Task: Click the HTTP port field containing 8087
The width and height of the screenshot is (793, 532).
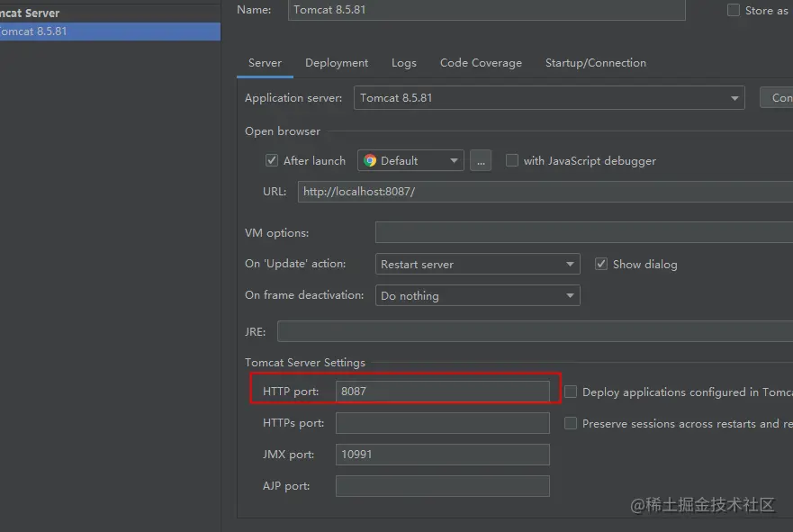Action: click(443, 392)
